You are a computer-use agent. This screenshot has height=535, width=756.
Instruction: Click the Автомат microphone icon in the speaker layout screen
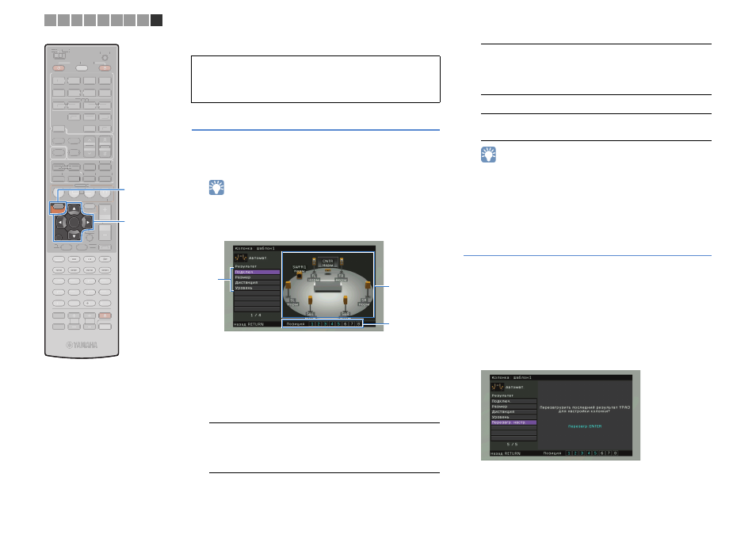click(241, 258)
